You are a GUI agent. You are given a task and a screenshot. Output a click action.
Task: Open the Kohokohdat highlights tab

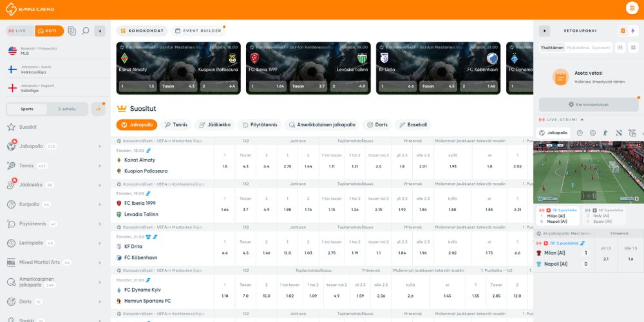point(142,31)
